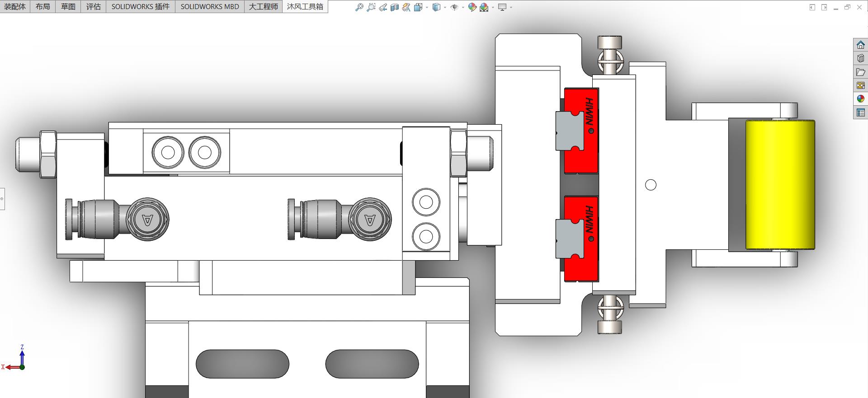Expand the Display Style dropdown arrow
Viewport: 868px width, 398px height.
[x=445, y=7]
